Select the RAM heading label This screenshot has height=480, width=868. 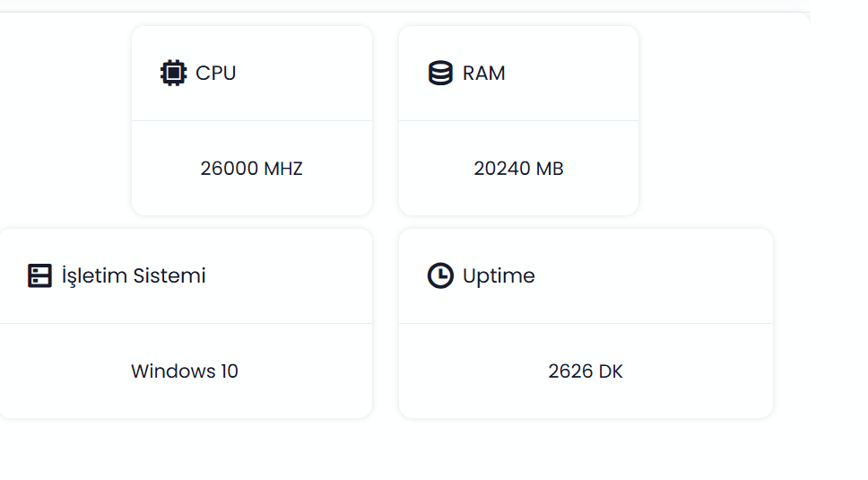tap(484, 73)
